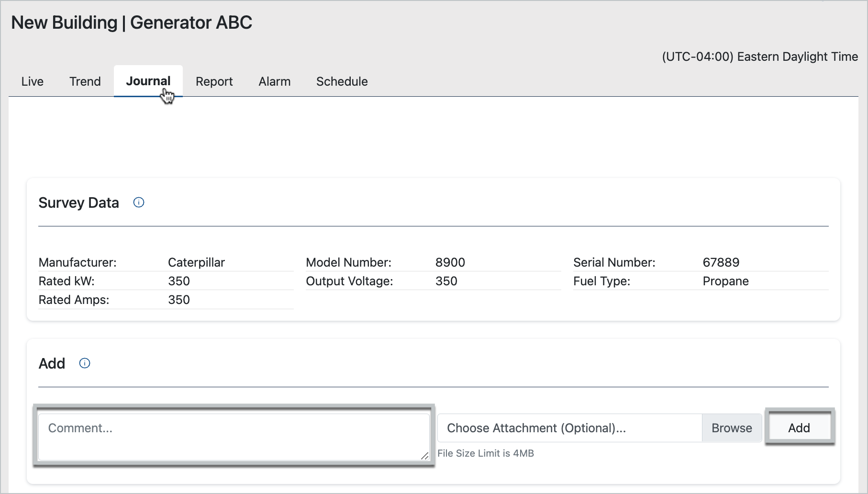
Task: Click the Survey Data info icon
Action: tap(139, 202)
